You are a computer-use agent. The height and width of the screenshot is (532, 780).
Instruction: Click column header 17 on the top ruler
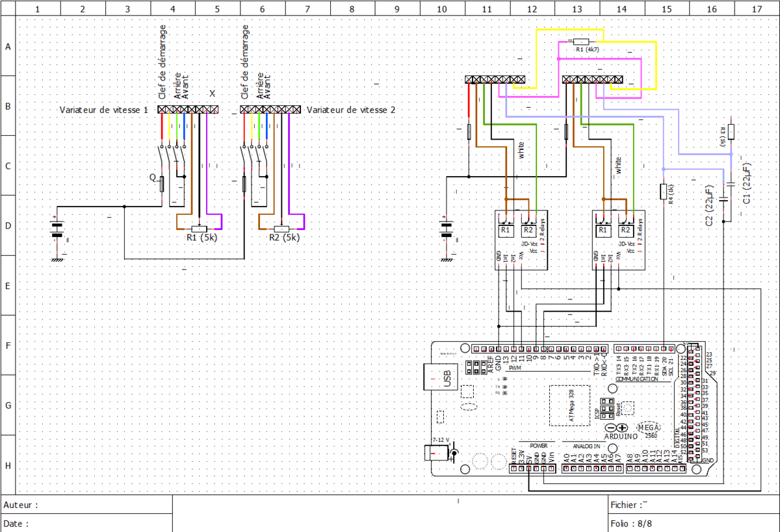[757, 9]
